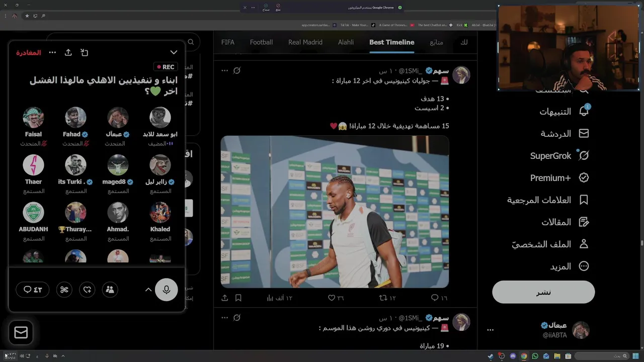Reply to the first post with 16 comments
This screenshot has height=362, width=644.
[439, 298]
